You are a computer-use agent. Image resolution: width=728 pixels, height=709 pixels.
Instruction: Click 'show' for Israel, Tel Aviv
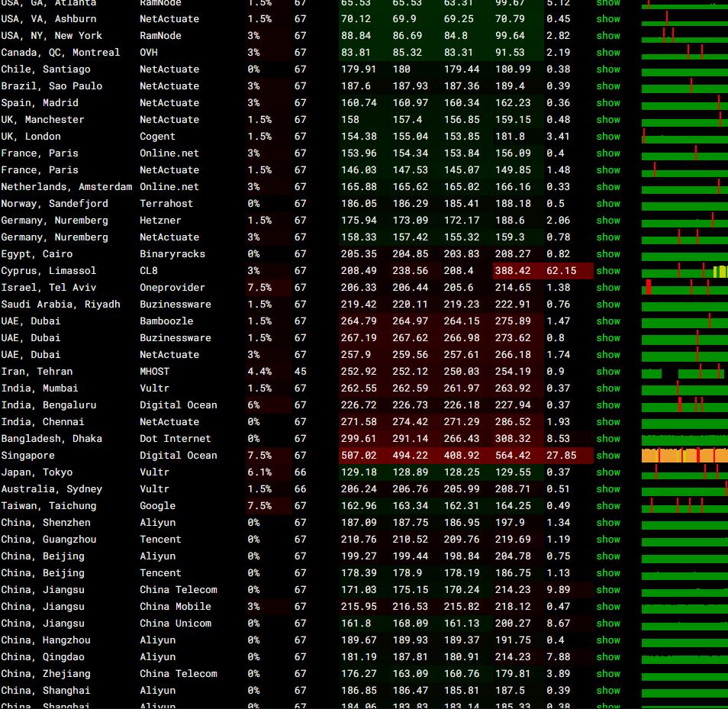[607, 288]
